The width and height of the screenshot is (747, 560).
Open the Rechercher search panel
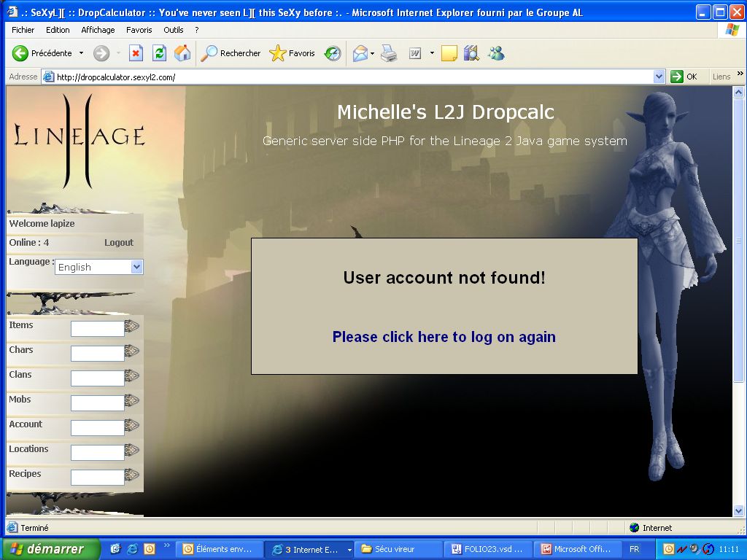coord(231,53)
